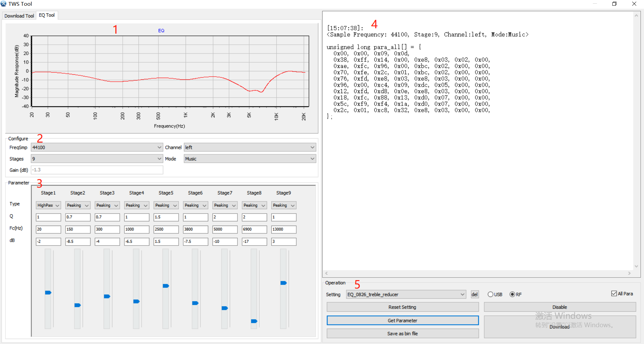Click the Stage1 gain slider handle

(x=48, y=293)
